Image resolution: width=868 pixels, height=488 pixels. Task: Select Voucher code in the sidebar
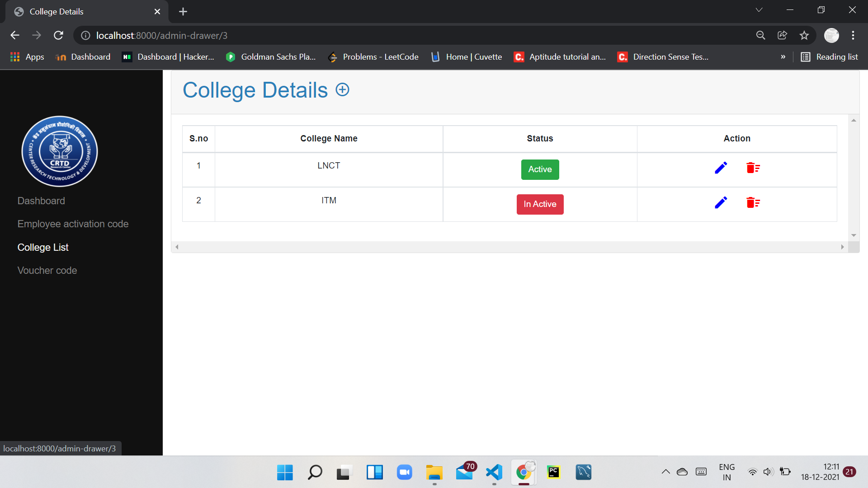[x=47, y=270]
